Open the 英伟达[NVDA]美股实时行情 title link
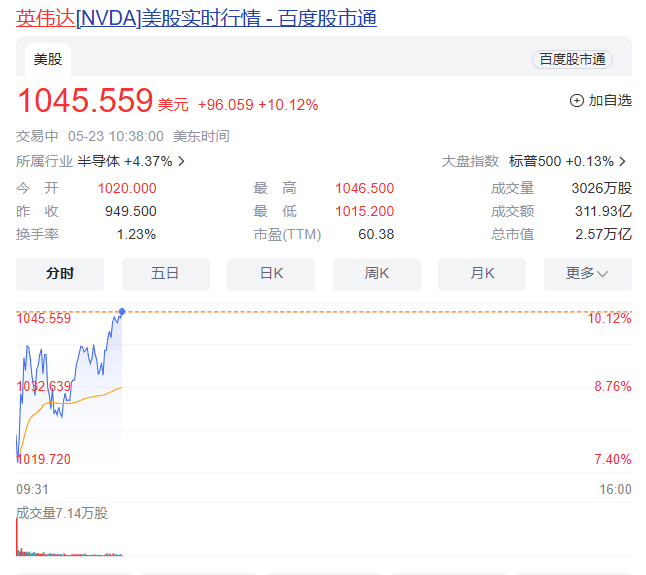 [196, 19]
